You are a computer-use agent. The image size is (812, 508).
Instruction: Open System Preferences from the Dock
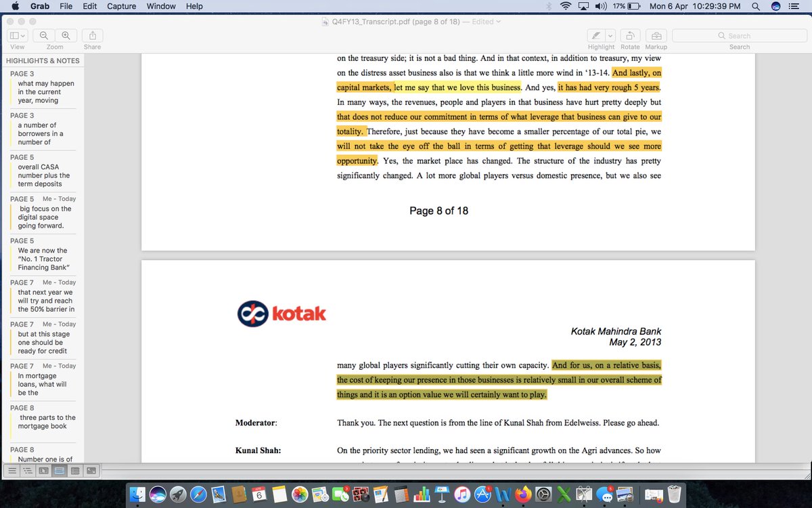(x=543, y=495)
